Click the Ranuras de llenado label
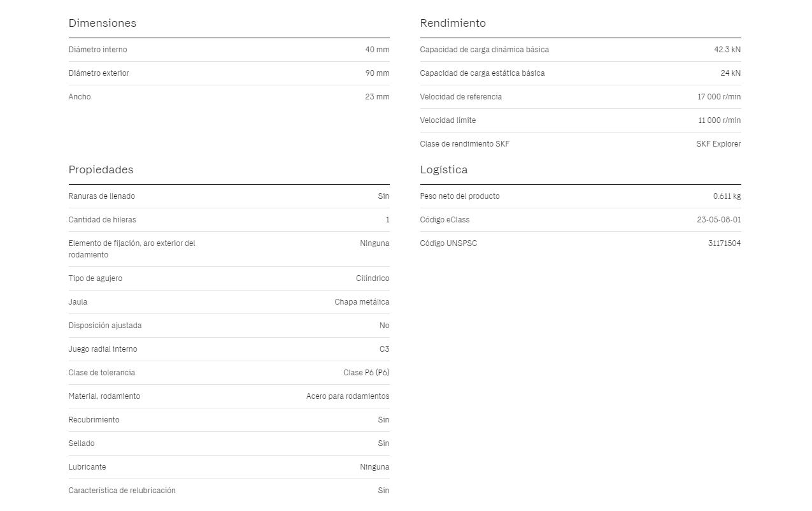Screen dimensions: 812x511 click(x=102, y=196)
